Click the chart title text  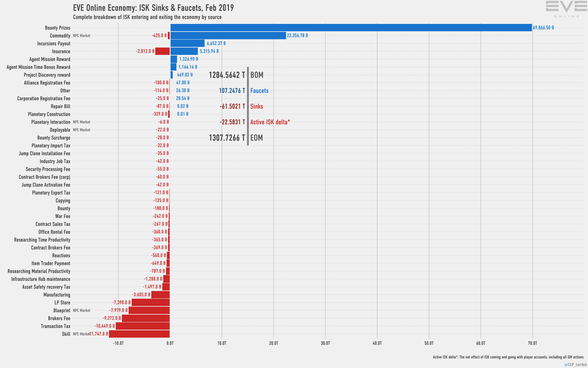click(153, 8)
